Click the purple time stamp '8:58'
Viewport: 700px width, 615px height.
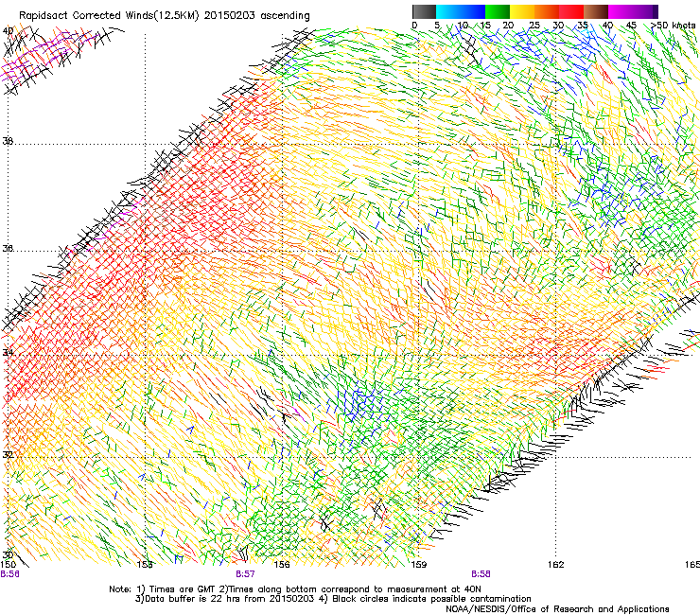(x=481, y=574)
